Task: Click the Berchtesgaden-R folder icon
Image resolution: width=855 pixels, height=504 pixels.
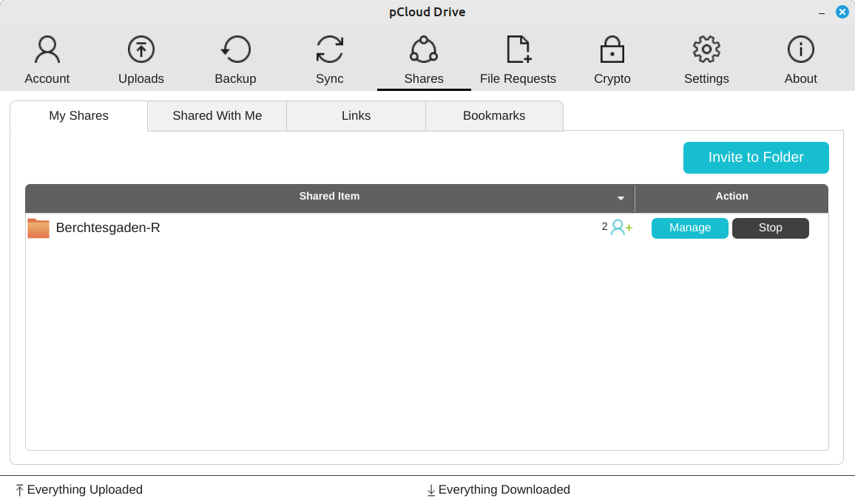Action: [x=38, y=228]
